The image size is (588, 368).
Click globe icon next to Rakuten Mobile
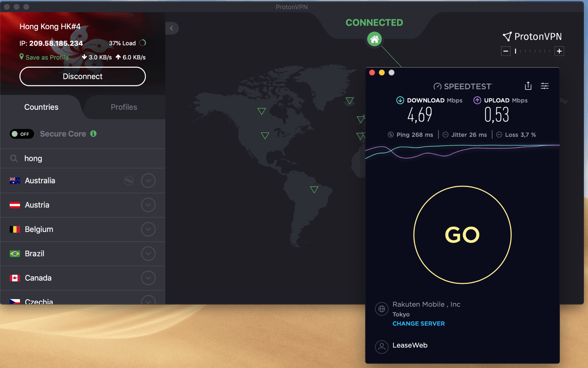coord(382,309)
